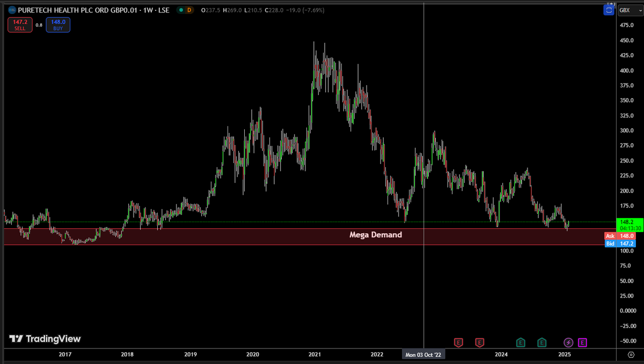Click the 2024 label on time axis
This screenshot has height=364, width=644.
[501, 355]
